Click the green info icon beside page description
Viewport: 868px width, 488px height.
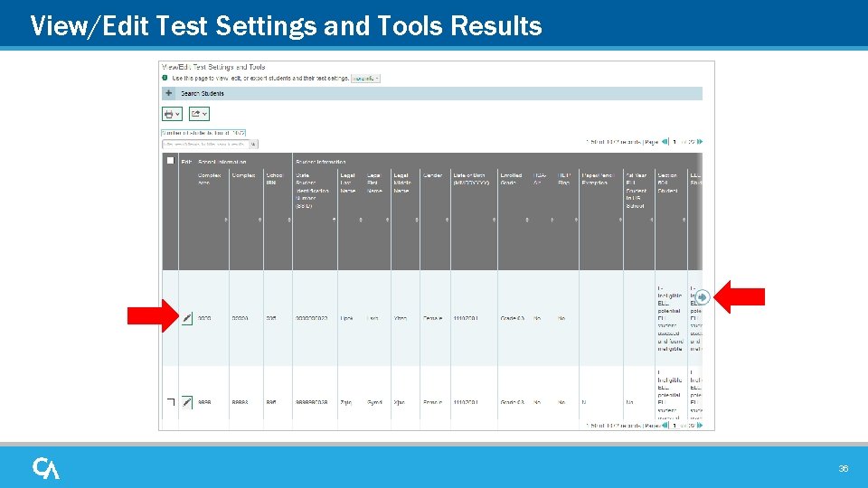pyautogui.click(x=165, y=78)
